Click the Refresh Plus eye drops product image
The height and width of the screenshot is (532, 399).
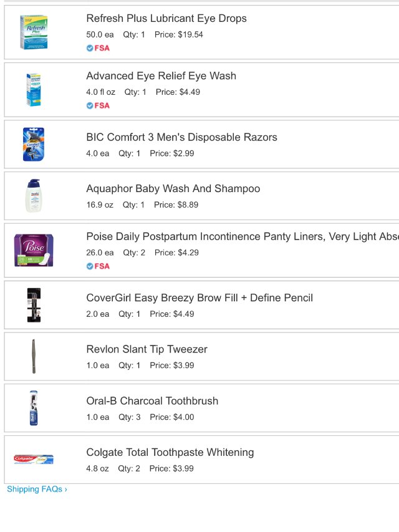pyautogui.click(x=34, y=32)
